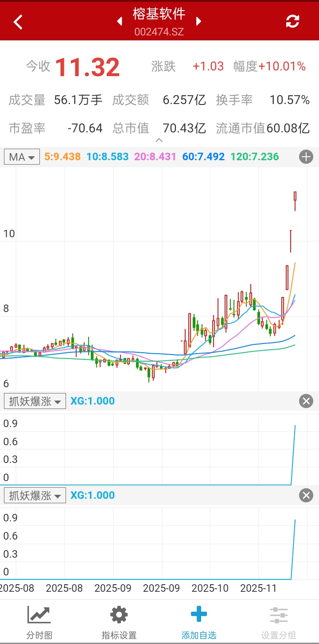Switch to previous stock with left triangle
319x644 pixels.
click(120, 21)
